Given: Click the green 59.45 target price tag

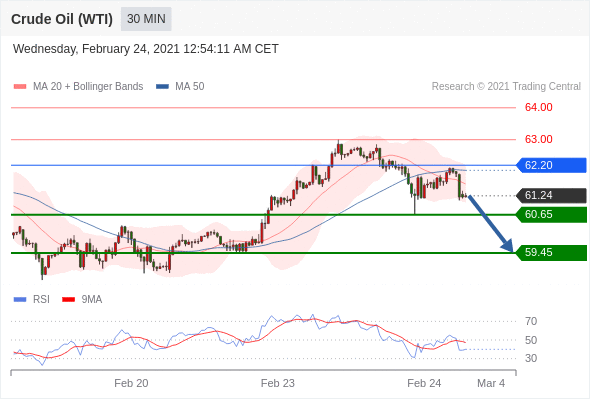Looking at the screenshot, I should point(552,252).
